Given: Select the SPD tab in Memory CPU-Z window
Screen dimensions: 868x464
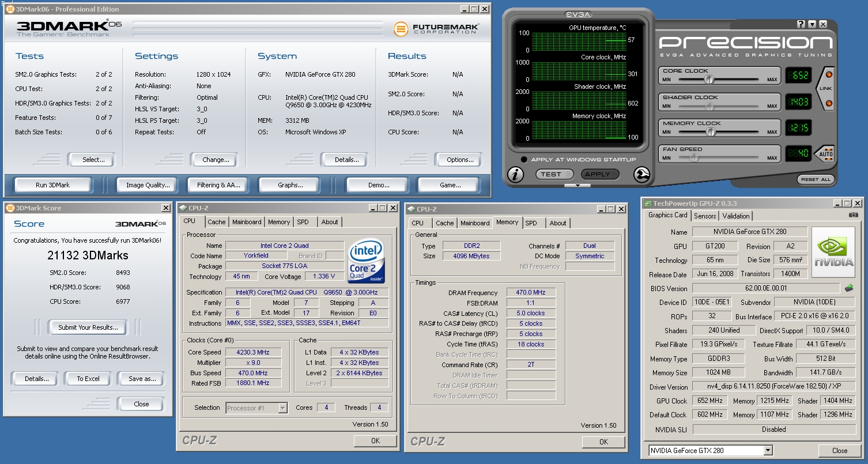Looking at the screenshot, I should pos(531,223).
